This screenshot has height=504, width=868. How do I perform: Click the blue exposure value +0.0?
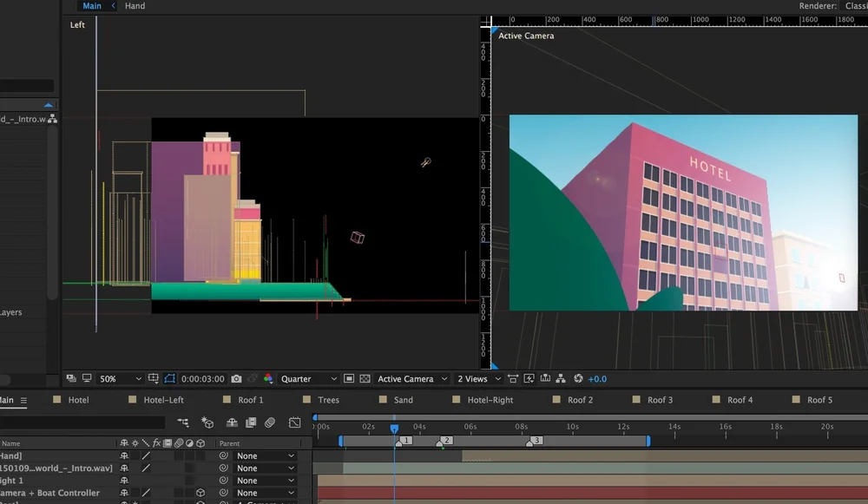(x=597, y=379)
